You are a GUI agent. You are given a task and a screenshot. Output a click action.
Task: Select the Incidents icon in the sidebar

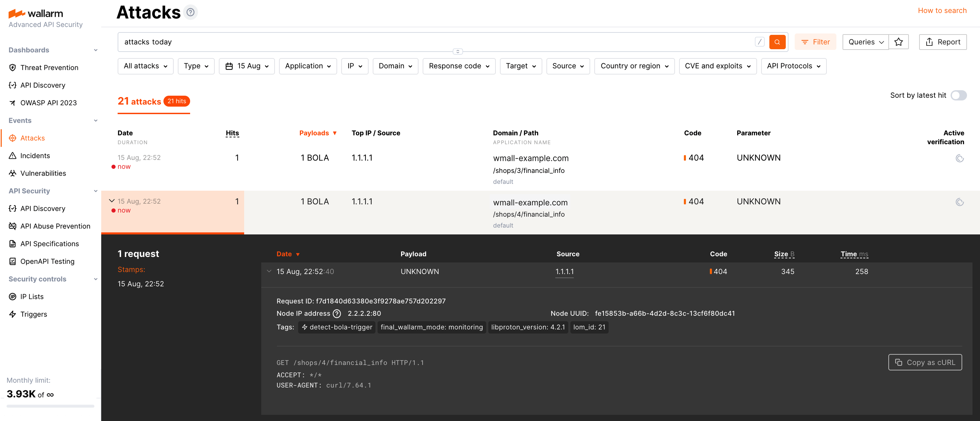click(x=13, y=155)
